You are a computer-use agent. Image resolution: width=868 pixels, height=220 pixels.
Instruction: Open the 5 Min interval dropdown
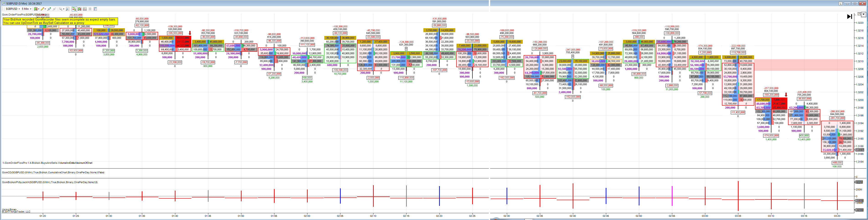(x=26, y=9)
